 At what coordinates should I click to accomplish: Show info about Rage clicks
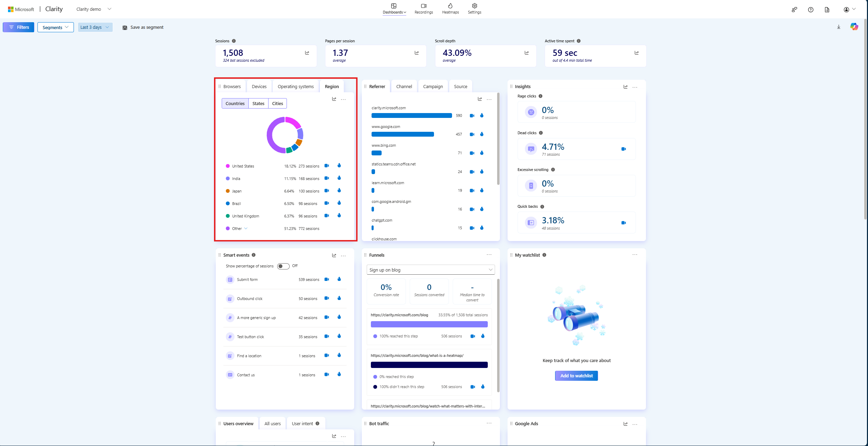pos(541,96)
